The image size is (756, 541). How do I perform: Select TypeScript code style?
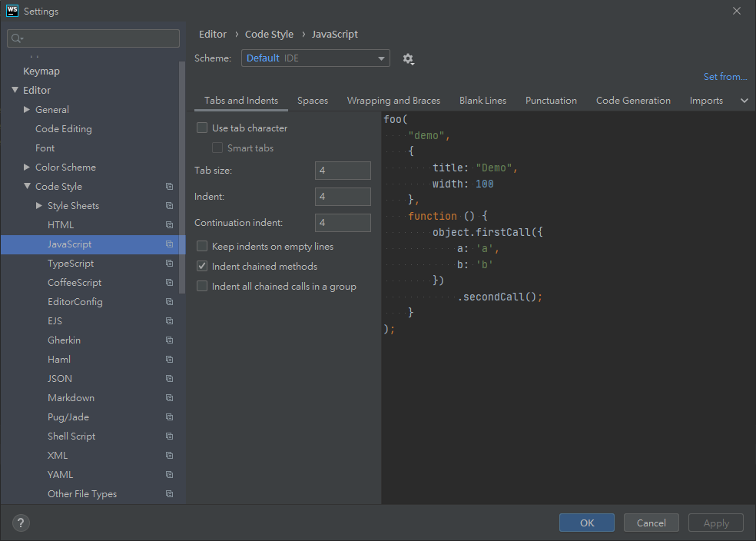tap(71, 264)
